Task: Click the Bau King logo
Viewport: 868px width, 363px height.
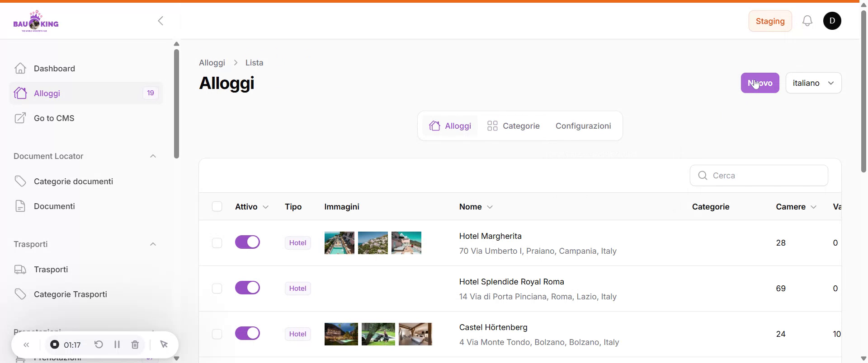Action: click(36, 21)
